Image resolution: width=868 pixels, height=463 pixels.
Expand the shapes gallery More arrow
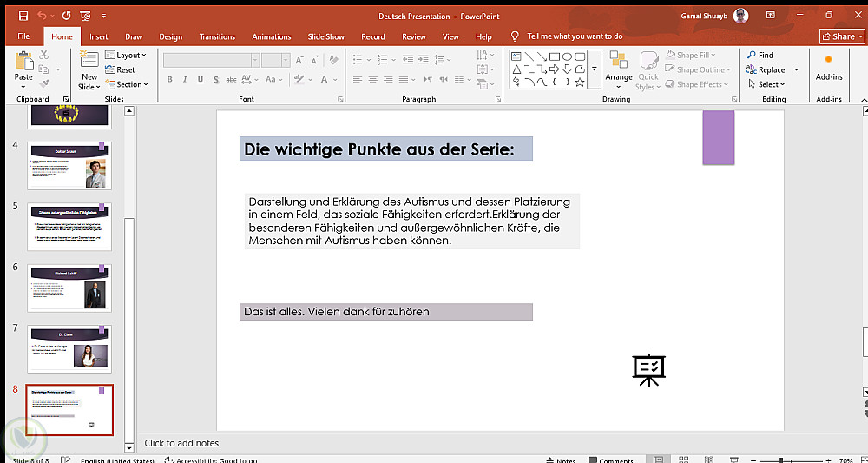[595, 69]
